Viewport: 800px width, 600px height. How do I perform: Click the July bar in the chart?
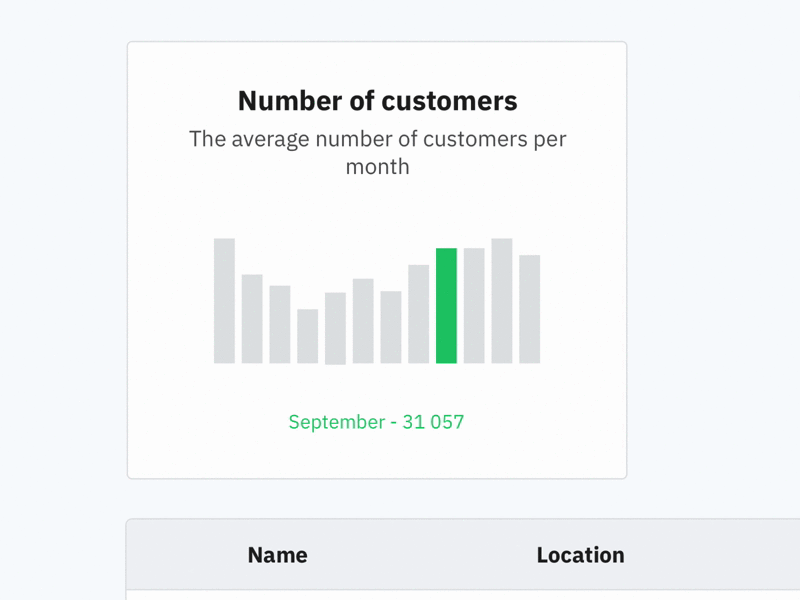coord(390,328)
